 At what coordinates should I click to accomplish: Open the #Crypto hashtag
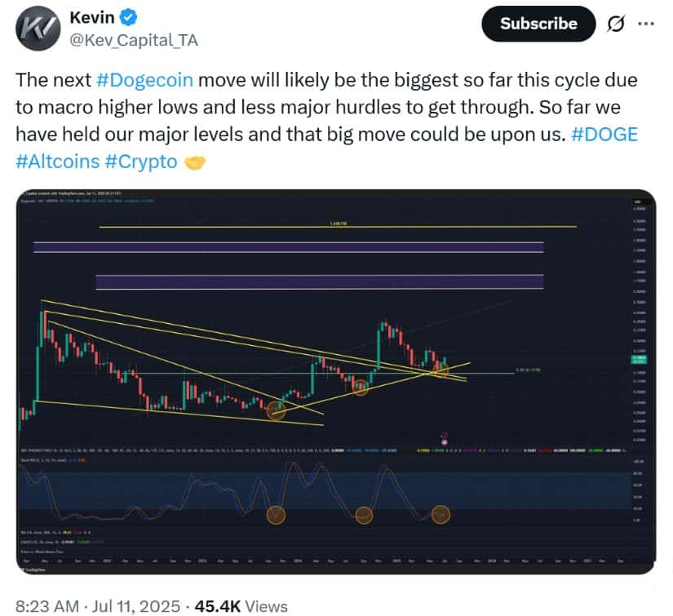pyautogui.click(x=141, y=162)
